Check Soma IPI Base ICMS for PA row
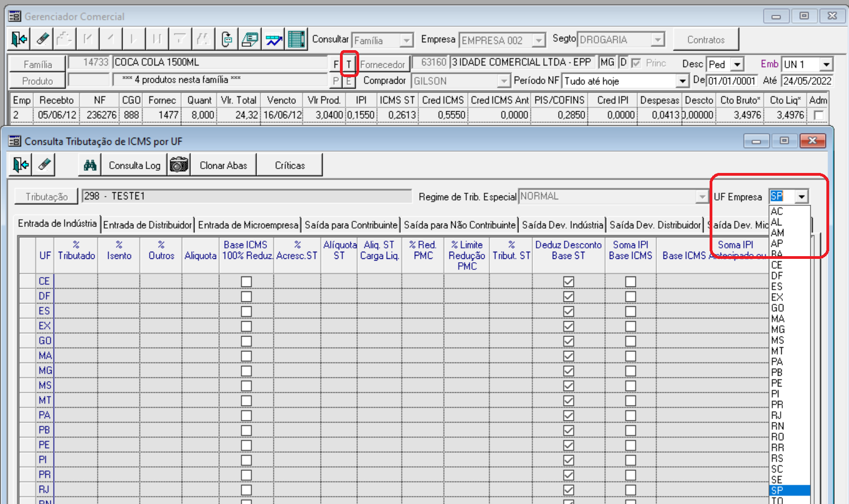849x504 pixels. click(631, 415)
